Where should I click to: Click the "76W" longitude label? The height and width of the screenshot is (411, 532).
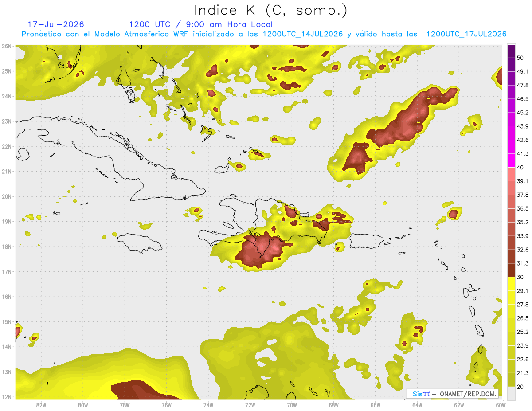(166, 405)
